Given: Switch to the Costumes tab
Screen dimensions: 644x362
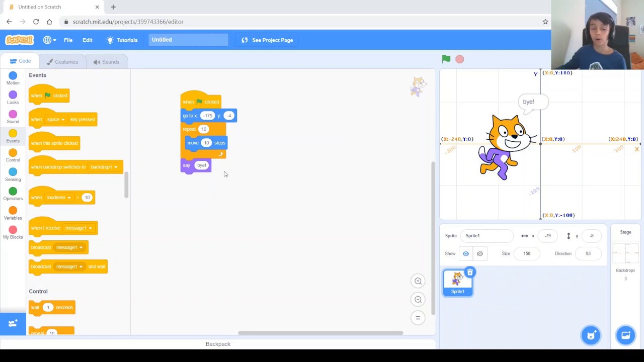Looking at the screenshot, I should pos(62,62).
